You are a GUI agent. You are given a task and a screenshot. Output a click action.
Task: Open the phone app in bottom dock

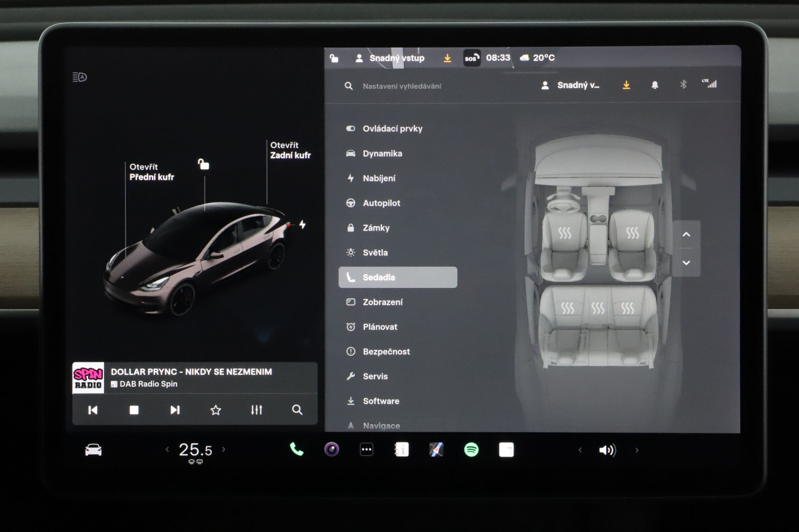[297, 450]
